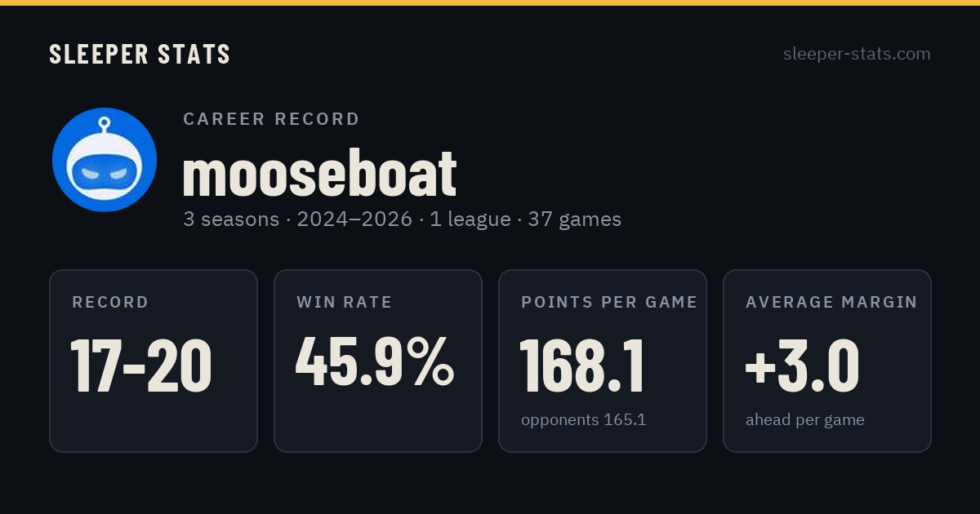The height and width of the screenshot is (514, 980).
Task: Click the orange top accent bar
Action: (x=490, y=2)
